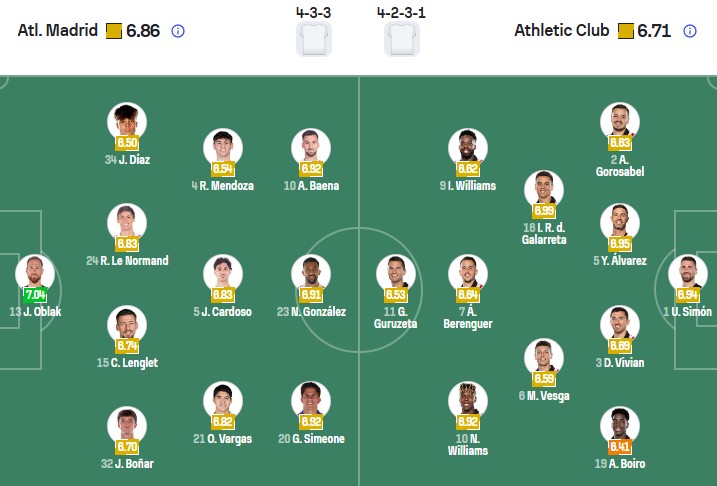Open A. Baena's player photo
This screenshot has width=717, height=486.
click(x=310, y=147)
